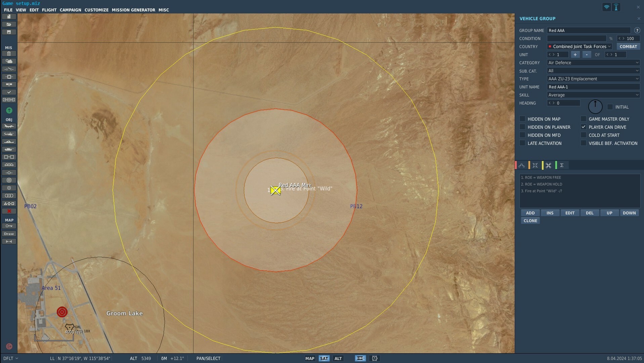This screenshot has width=644, height=363.
Task: Toggle the Hidden On Planner checkbox
Action: [522, 127]
